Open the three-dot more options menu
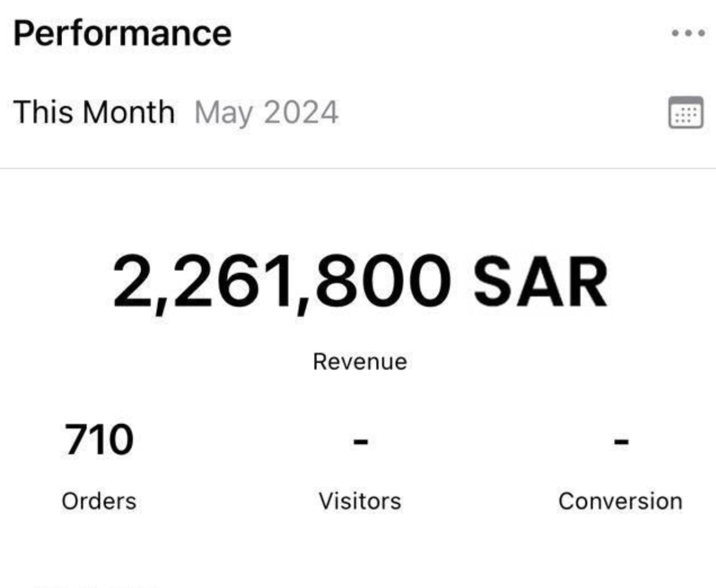 pyautogui.click(x=688, y=33)
